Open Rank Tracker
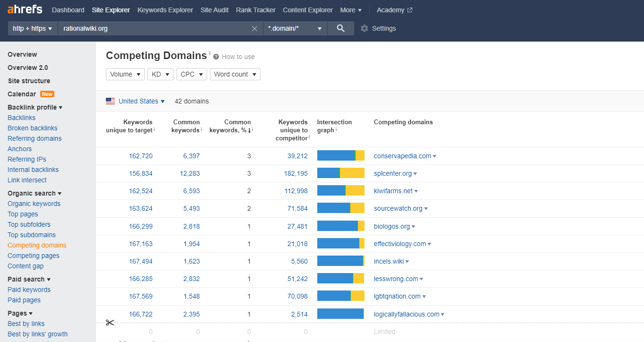This screenshot has height=342, width=644. 256,10
